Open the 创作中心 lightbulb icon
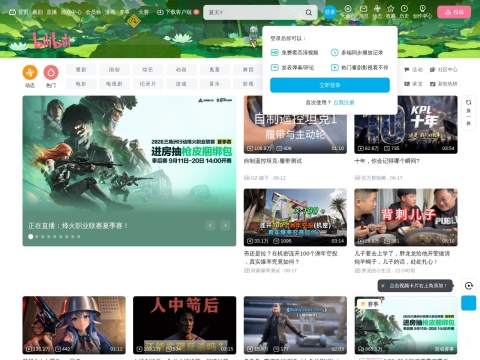 [422, 12]
